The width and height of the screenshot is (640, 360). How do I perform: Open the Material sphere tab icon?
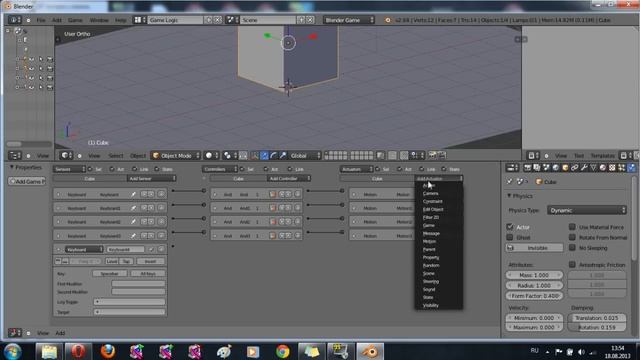[x=603, y=168]
